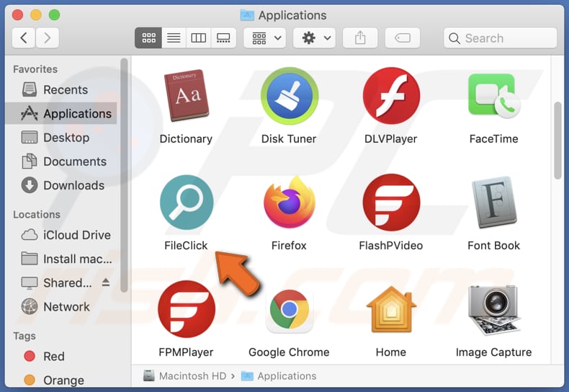The width and height of the screenshot is (569, 392).
Task: Select the FlashPVideo app icon
Action: (x=391, y=202)
